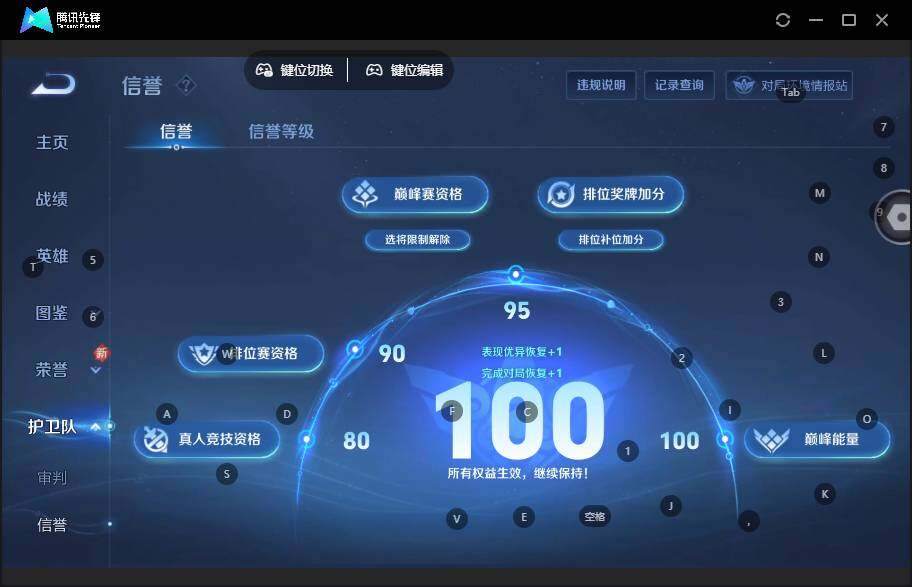Image resolution: width=912 pixels, height=587 pixels.
Task: Open 真人竞技资格 via its badge icon
Action: pos(155,439)
